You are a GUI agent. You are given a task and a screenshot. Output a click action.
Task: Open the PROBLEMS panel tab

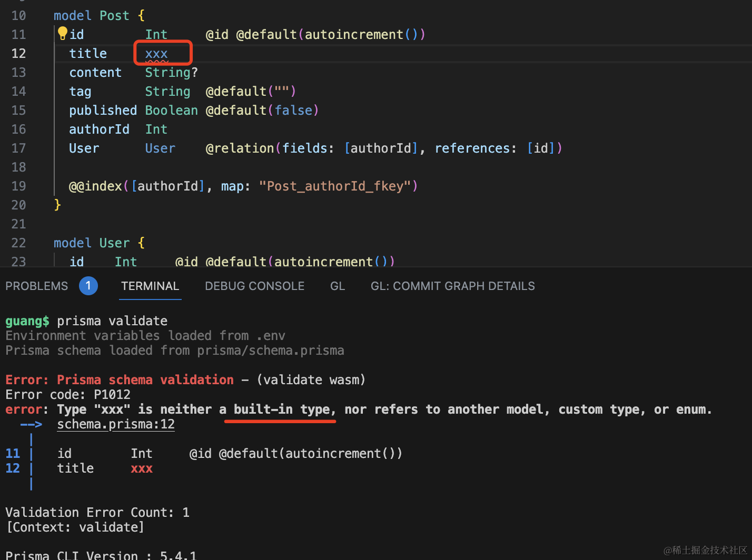tap(37, 286)
